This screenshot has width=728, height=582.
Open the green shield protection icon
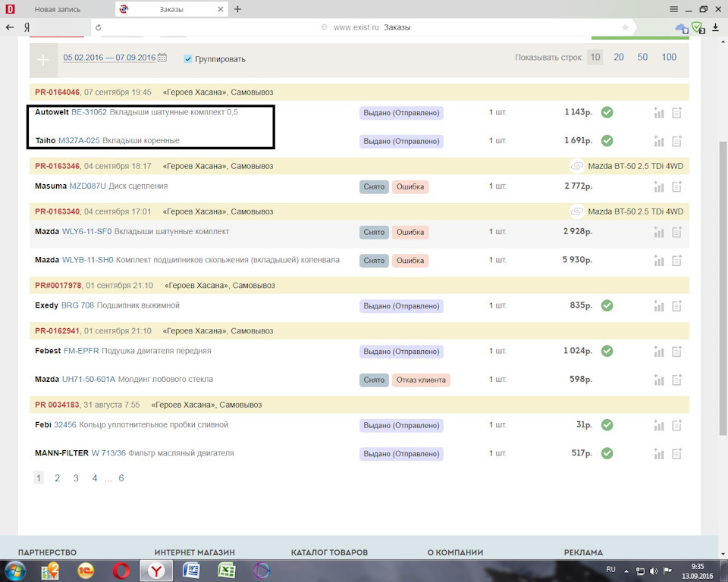pyautogui.click(x=698, y=28)
